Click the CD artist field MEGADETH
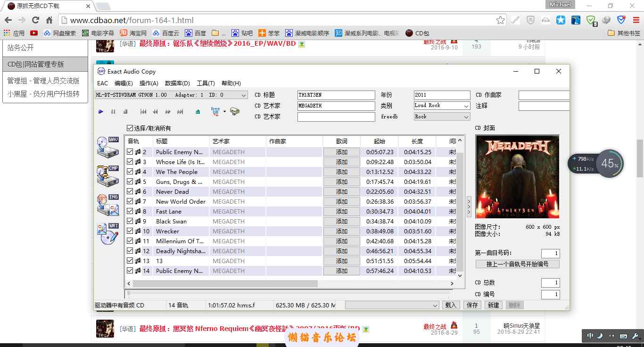The width and height of the screenshot is (644, 347). (x=336, y=106)
